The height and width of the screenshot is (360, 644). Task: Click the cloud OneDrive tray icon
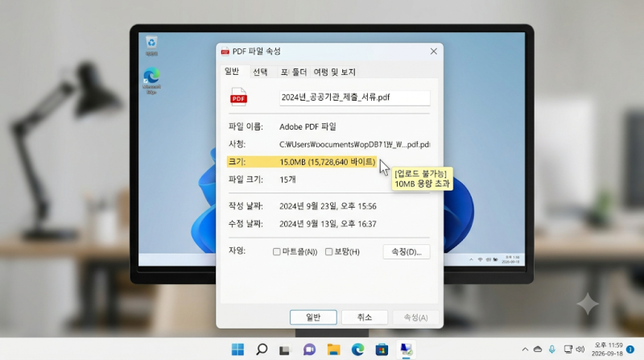point(538,350)
